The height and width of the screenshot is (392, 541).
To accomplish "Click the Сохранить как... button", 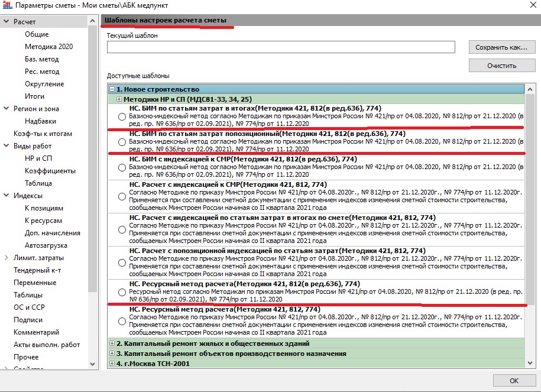I will [x=502, y=47].
